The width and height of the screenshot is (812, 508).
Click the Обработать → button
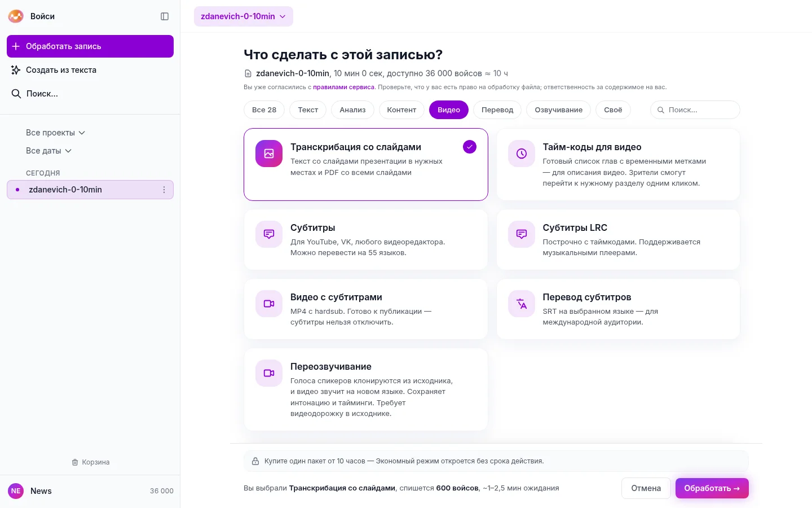(712, 488)
